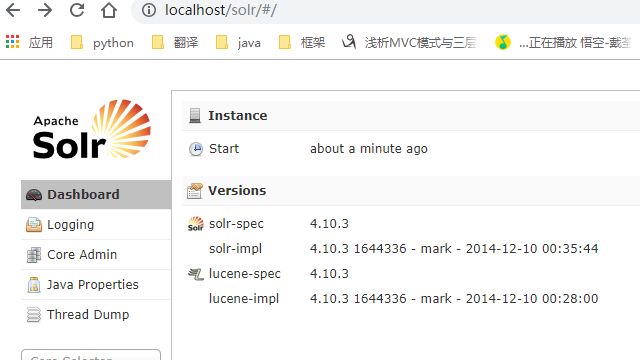Open the 翻译 bookmark folder
Screen dimensions: 640x360
pos(175,42)
